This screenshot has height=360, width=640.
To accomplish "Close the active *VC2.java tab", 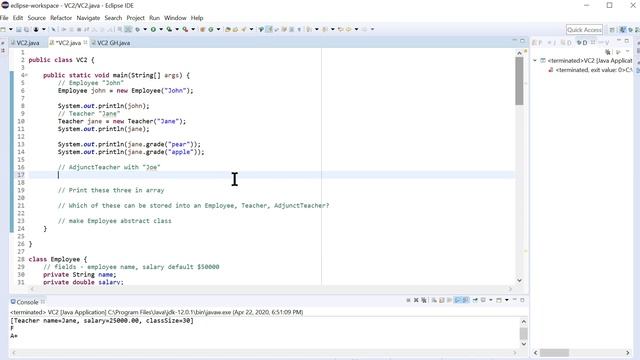I will pos(85,42).
